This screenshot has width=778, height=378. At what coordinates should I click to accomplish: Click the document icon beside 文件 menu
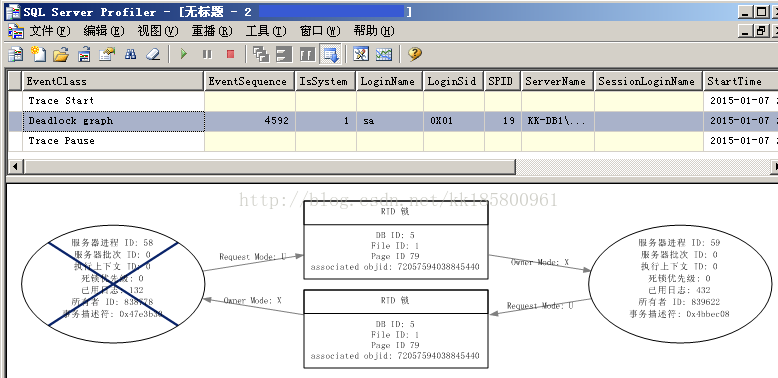(16, 32)
